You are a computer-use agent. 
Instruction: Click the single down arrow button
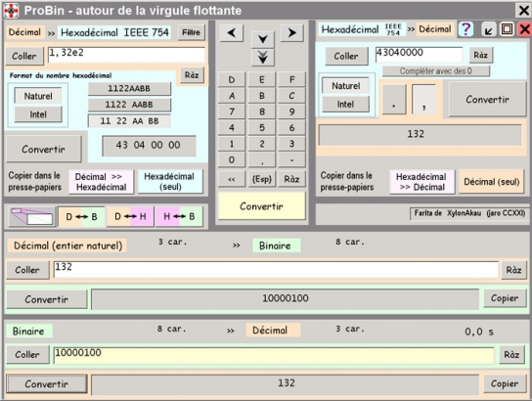tap(263, 39)
